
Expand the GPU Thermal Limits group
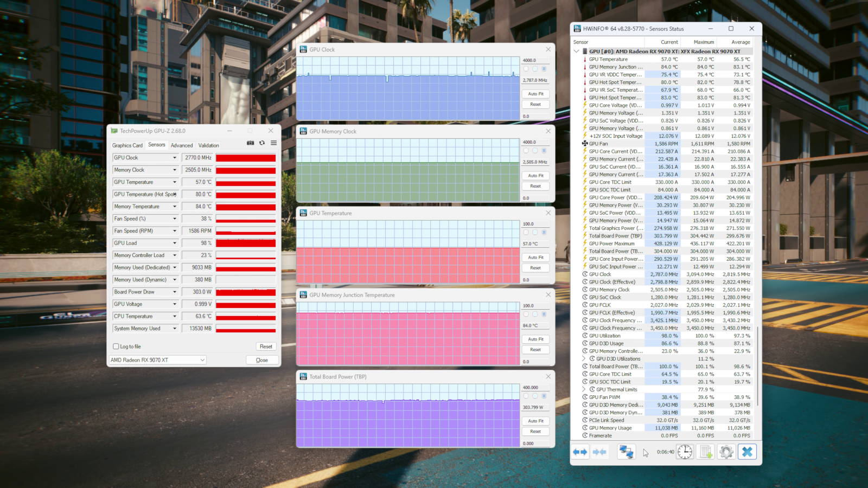click(584, 389)
